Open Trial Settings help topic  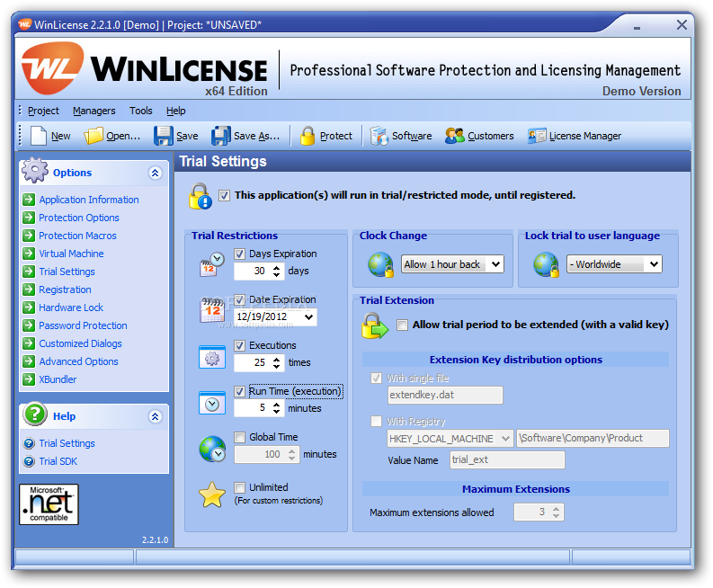[x=67, y=443]
